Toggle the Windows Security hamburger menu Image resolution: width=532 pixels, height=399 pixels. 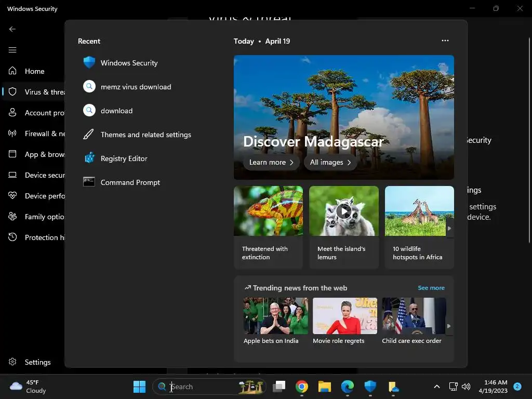[12, 50]
